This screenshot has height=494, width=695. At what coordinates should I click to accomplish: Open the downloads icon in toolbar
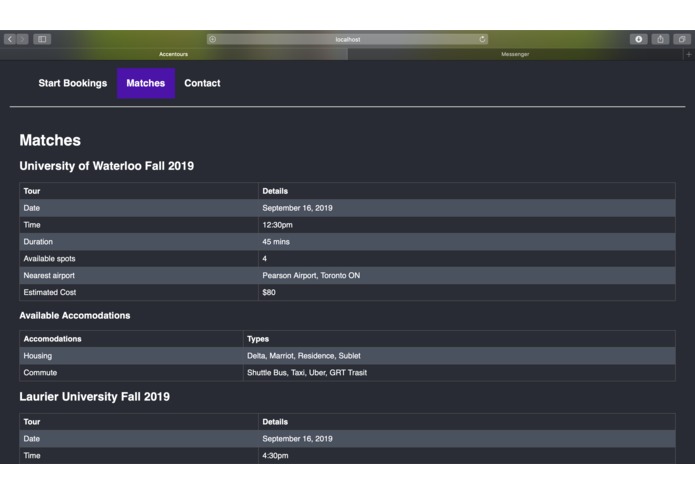coord(639,39)
